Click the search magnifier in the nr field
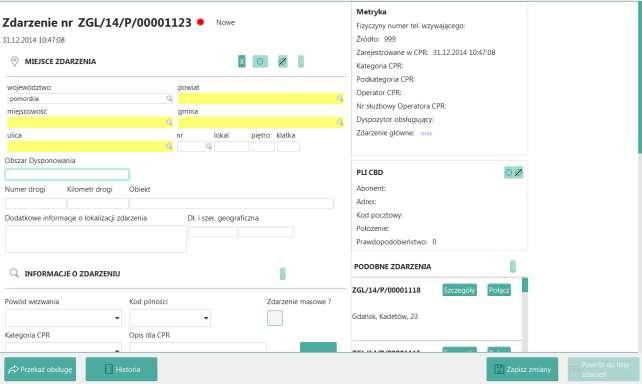 pos(208,146)
